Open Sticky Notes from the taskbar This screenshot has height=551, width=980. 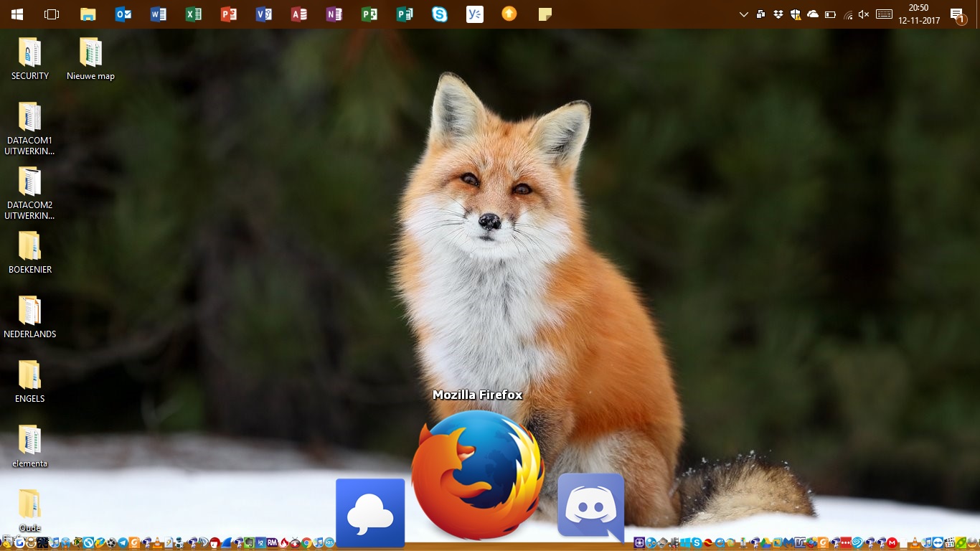pyautogui.click(x=545, y=14)
